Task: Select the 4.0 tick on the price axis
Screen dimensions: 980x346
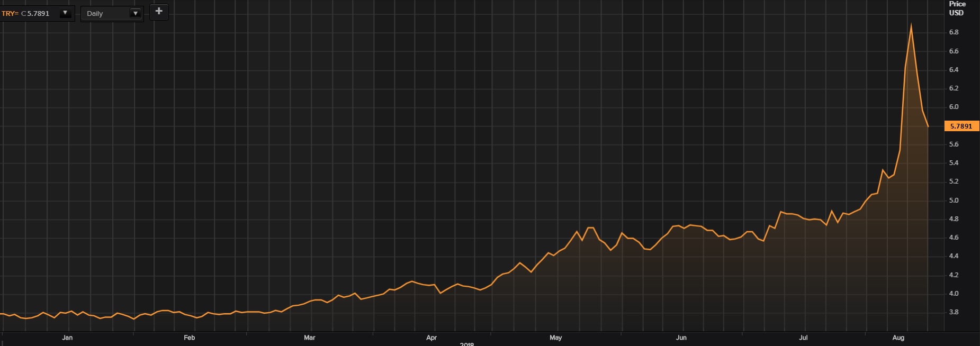Action: click(x=954, y=294)
